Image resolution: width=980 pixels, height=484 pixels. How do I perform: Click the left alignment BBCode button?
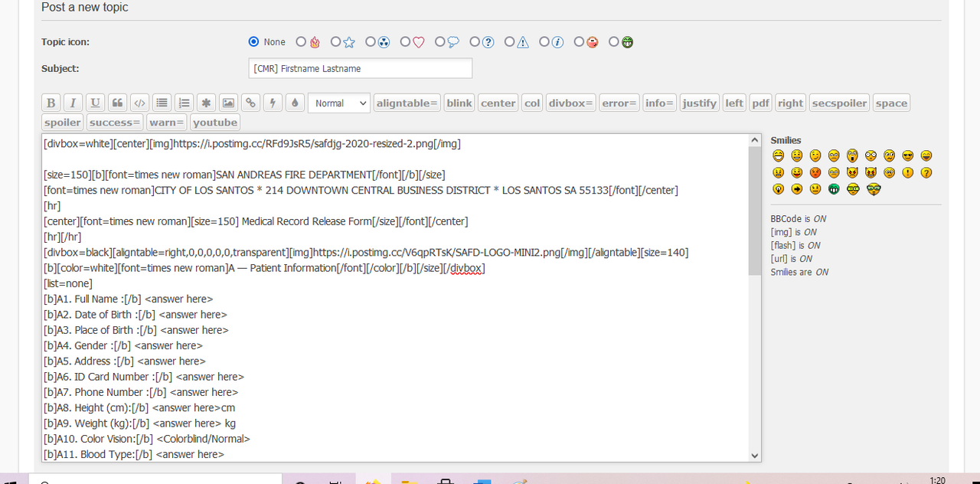point(734,103)
